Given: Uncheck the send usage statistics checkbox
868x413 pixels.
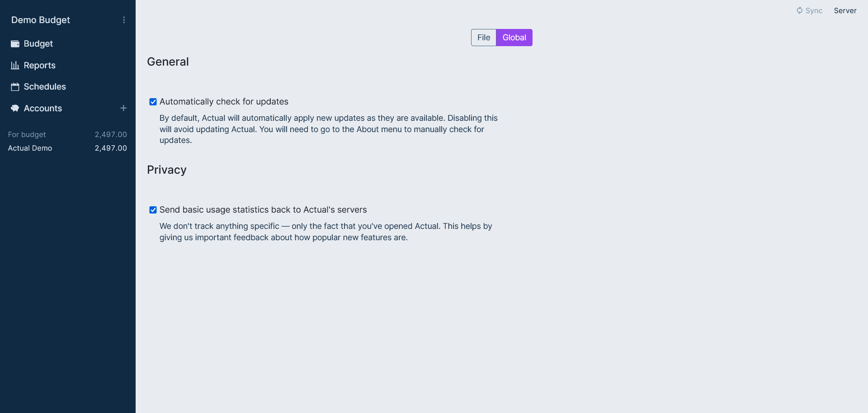Looking at the screenshot, I should pos(153,210).
